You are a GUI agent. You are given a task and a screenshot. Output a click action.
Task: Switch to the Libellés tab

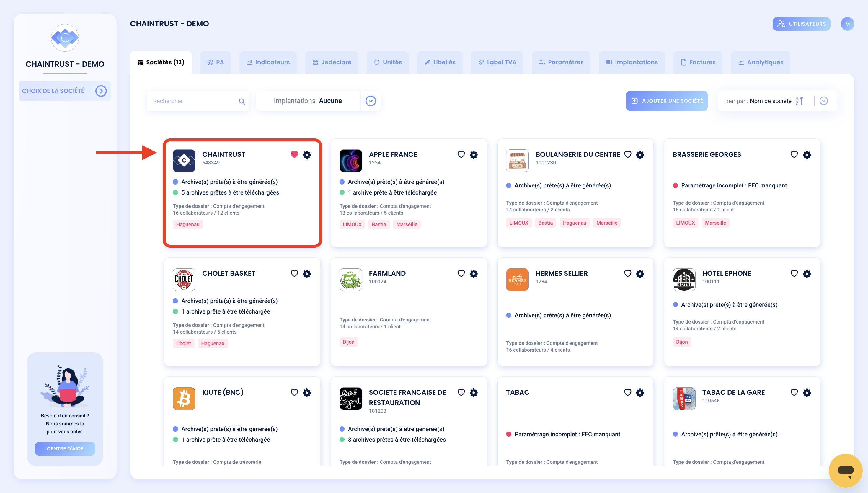click(440, 62)
